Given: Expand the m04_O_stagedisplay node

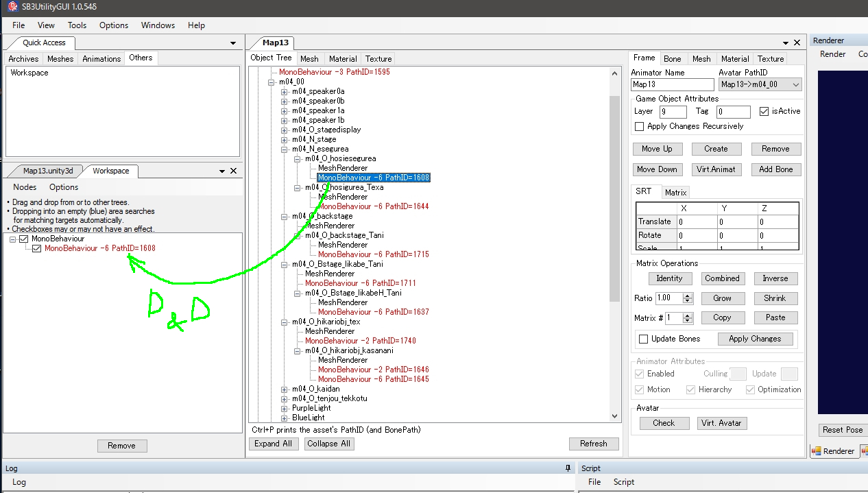Looking at the screenshot, I should pyautogui.click(x=285, y=130).
